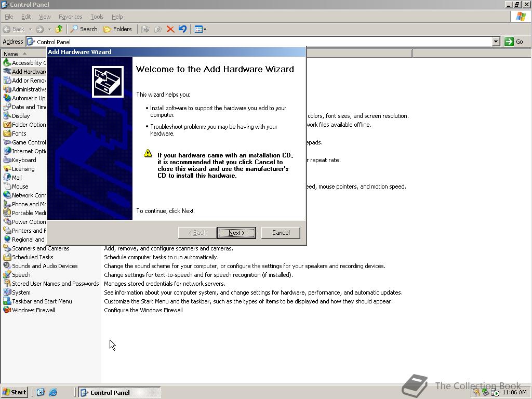Open the Speech icon
This screenshot has height=399, width=532.
click(7, 274)
